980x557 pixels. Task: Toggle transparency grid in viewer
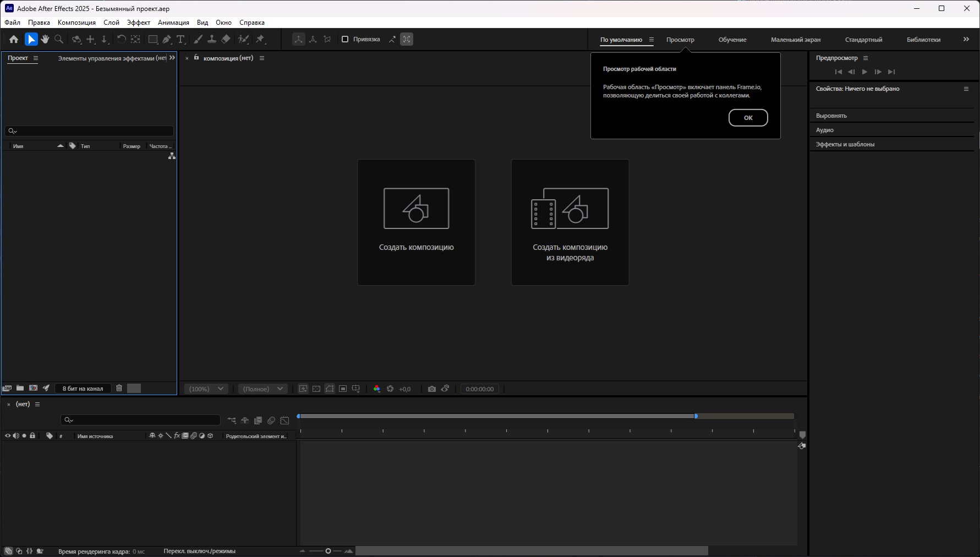click(x=316, y=389)
